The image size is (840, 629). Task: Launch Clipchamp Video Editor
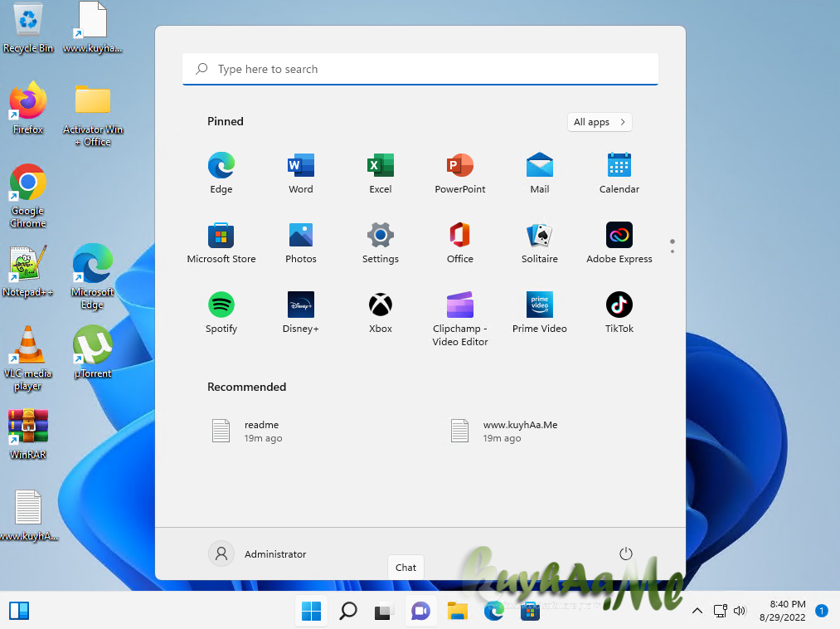460,319
